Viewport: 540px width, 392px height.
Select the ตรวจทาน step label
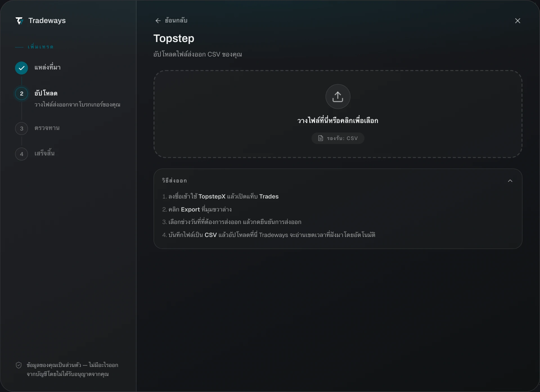47,128
